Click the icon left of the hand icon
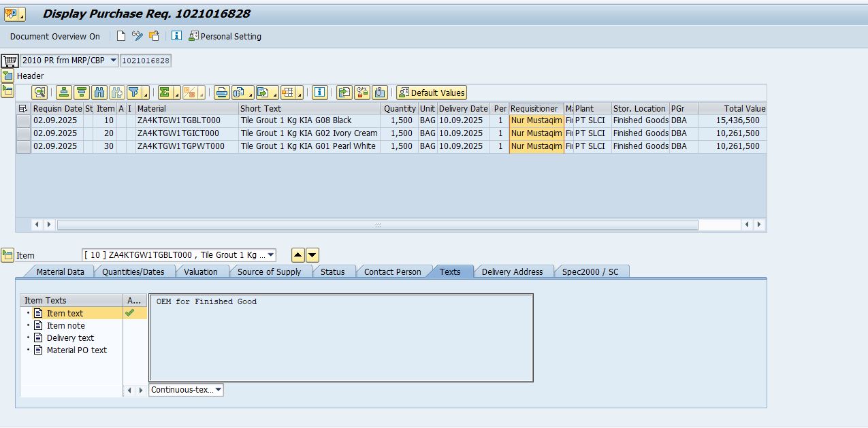Viewport: 868px width, 428px height. tap(362, 93)
